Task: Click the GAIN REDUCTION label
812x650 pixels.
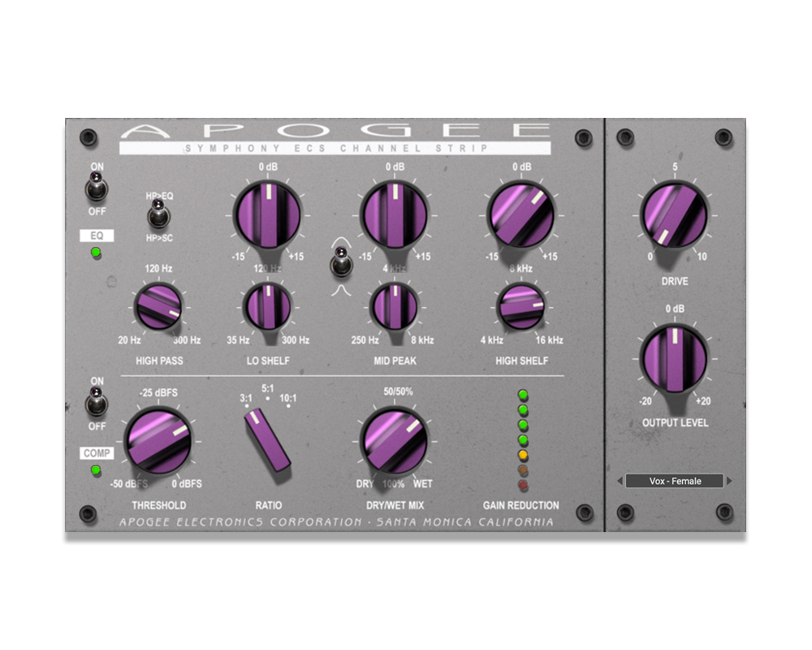Action: [521, 505]
